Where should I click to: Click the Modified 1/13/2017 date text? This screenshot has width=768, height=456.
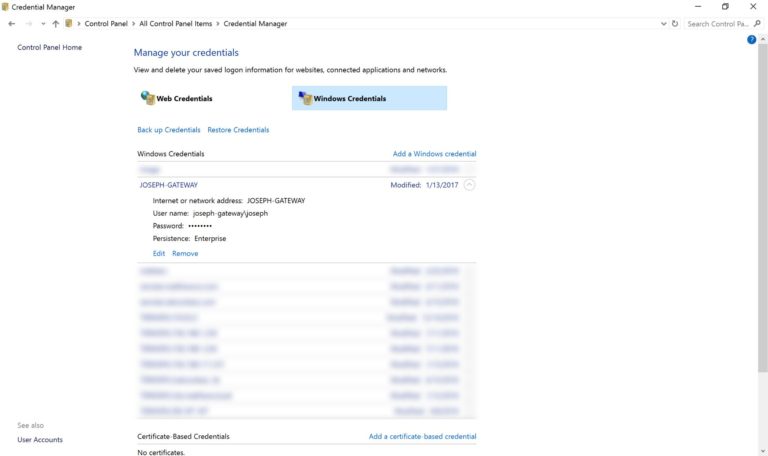click(x=424, y=185)
